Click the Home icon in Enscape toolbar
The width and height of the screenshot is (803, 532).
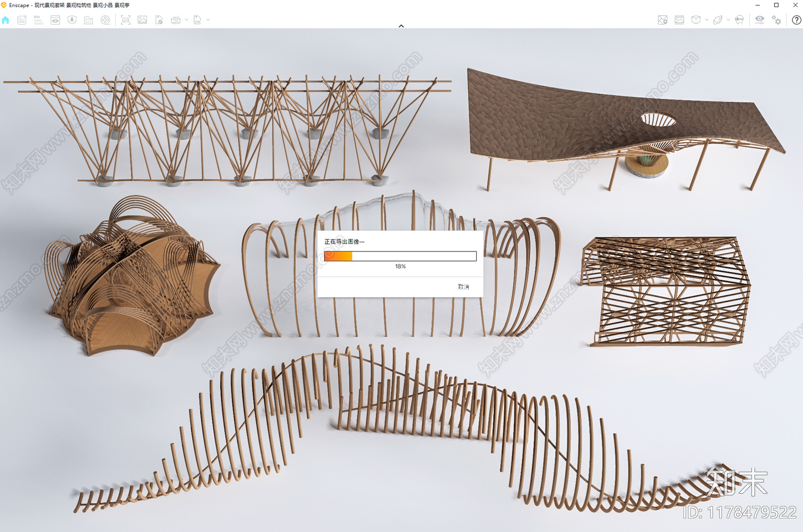coord(6,20)
